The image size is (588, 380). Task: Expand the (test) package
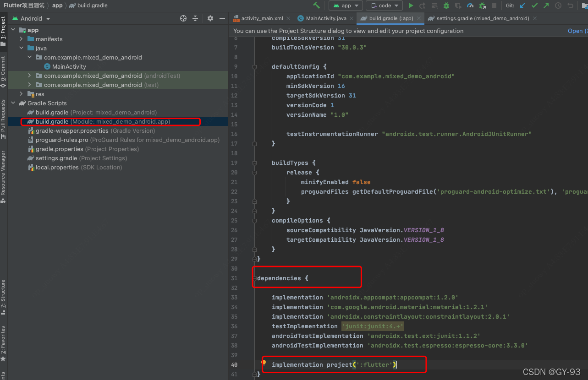click(29, 85)
